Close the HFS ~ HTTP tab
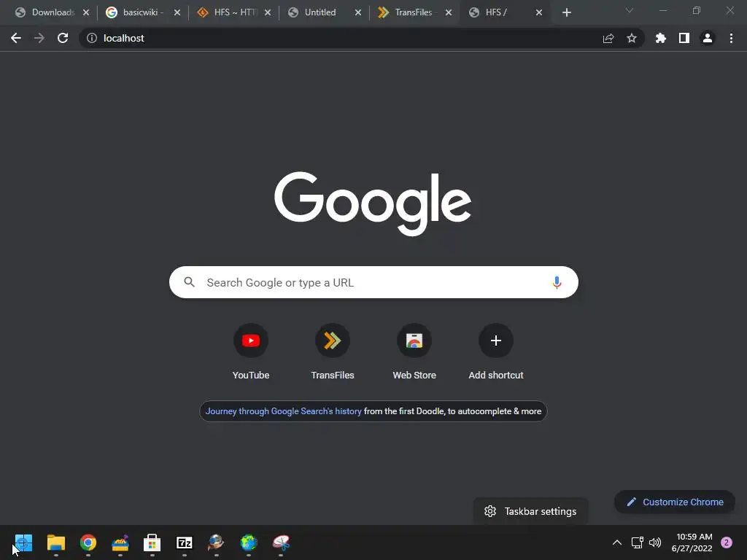The width and height of the screenshot is (747, 560). [268, 12]
